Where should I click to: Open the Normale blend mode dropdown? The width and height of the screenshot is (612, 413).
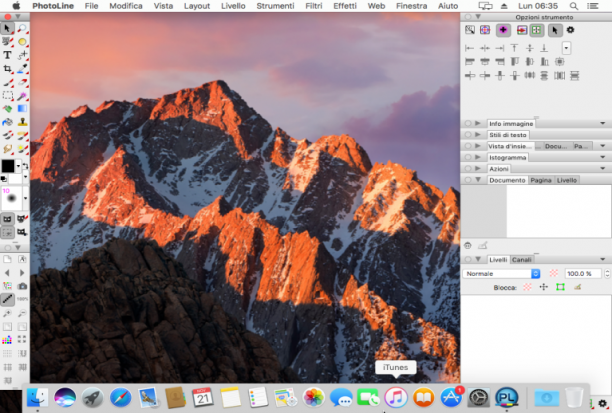point(502,274)
